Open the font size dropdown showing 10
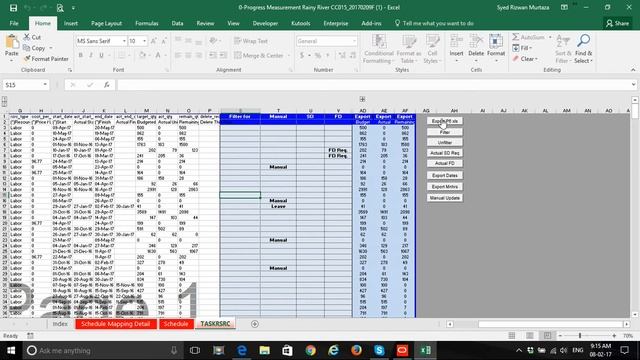Viewport: 640px width, 360px height. [x=144, y=41]
